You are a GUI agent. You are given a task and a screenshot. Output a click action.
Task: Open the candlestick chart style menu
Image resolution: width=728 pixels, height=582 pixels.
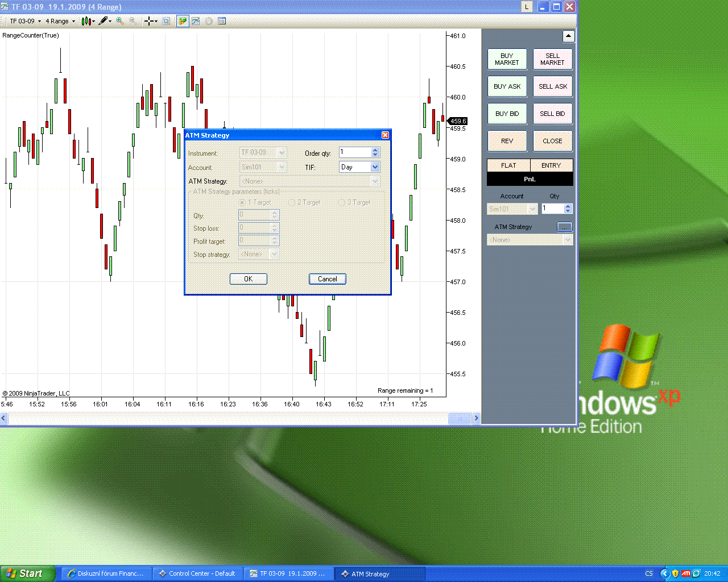[88, 21]
